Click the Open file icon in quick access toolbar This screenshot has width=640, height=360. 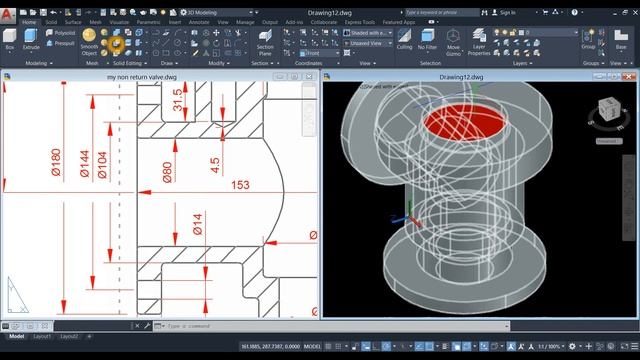pyautogui.click(x=33, y=13)
